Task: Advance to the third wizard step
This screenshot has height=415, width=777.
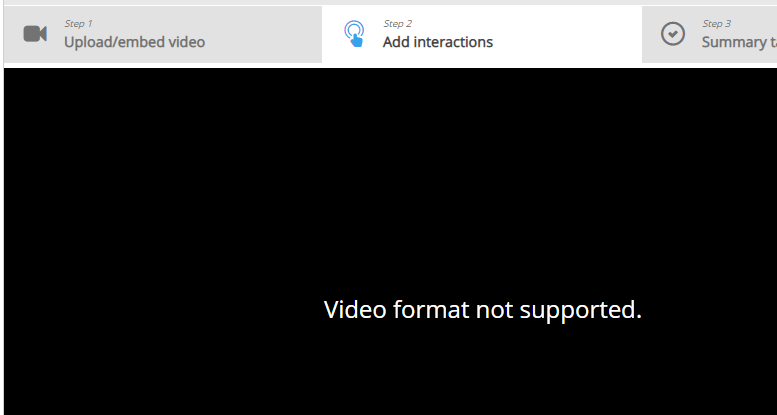Action: (x=709, y=34)
